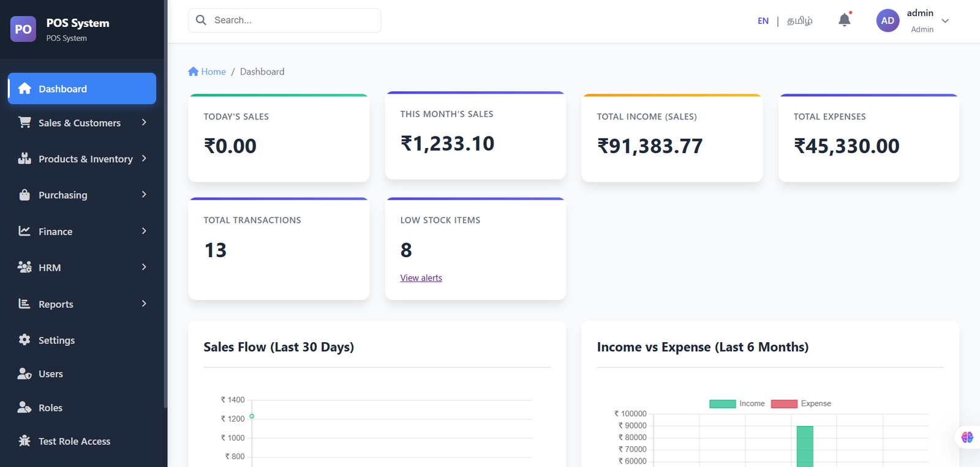The height and width of the screenshot is (467, 980).
Task: Click the Test Role Access bug icon
Action: 24,441
